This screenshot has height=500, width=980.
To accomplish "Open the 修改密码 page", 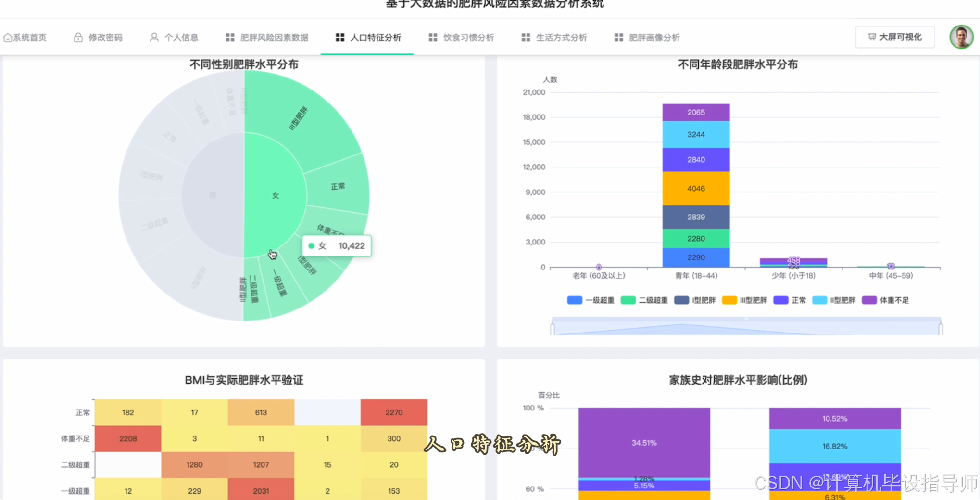I will [x=105, y=37].
